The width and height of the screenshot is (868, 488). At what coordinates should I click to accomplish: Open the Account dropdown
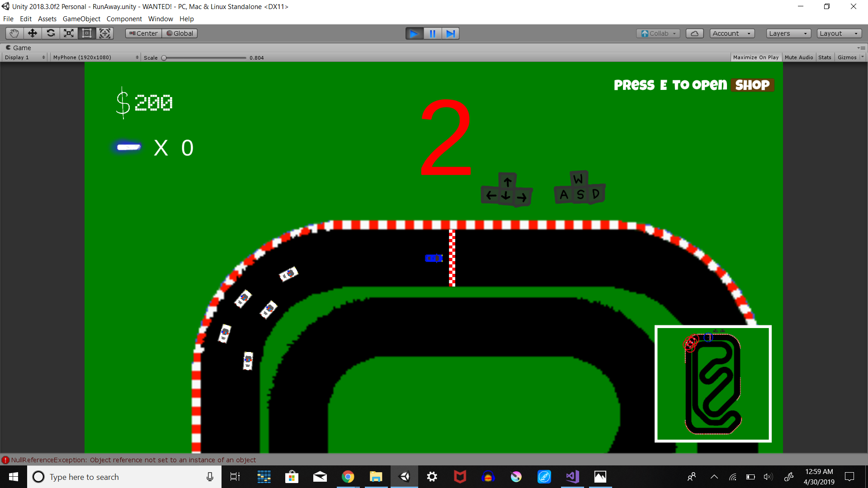click(732, 33)
